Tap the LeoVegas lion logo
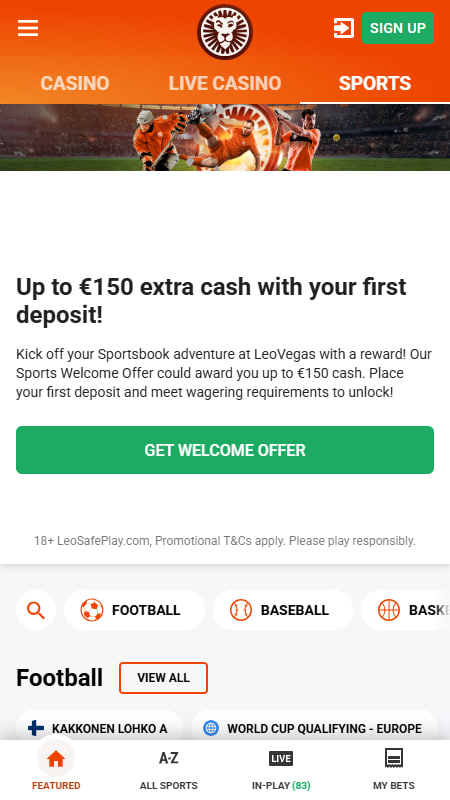 click(225, 32)
